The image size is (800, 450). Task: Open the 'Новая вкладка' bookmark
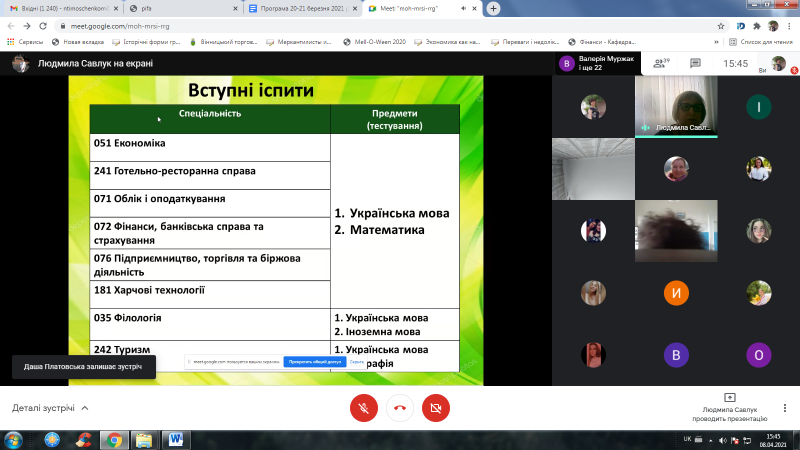coord(78,42)
